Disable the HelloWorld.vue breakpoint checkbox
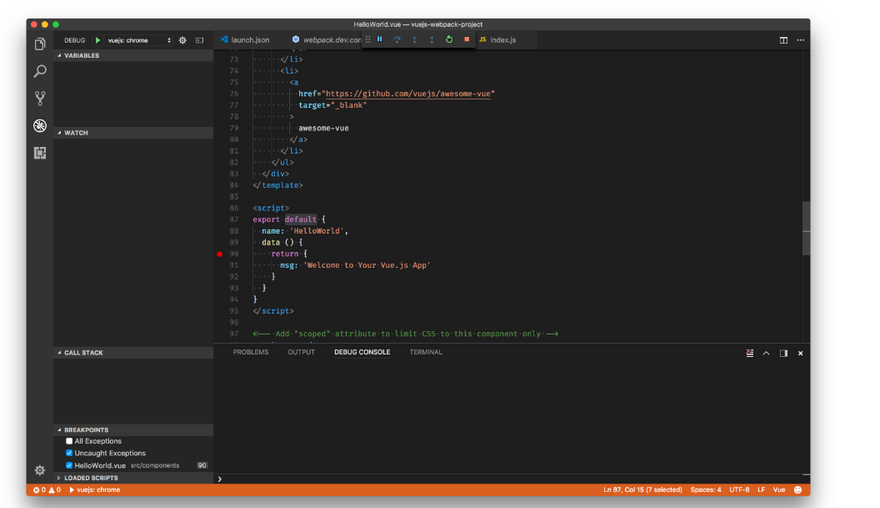The image size is (880, 508). 69,465
